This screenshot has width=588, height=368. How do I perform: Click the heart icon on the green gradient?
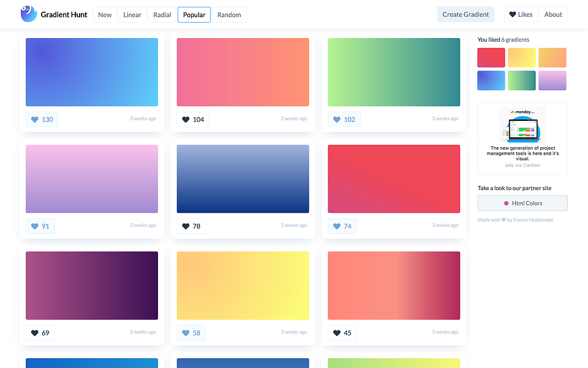pyautogui.click(x=336, y=120)
